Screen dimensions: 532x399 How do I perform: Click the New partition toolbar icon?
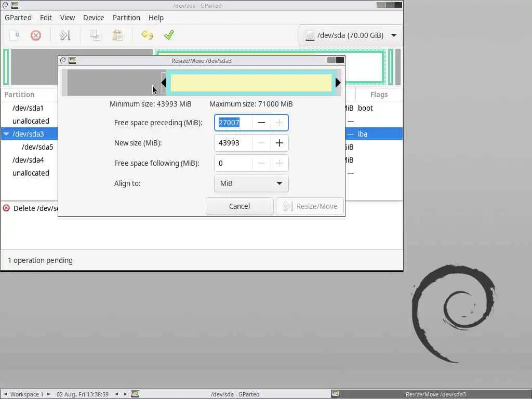coord(15,35)
